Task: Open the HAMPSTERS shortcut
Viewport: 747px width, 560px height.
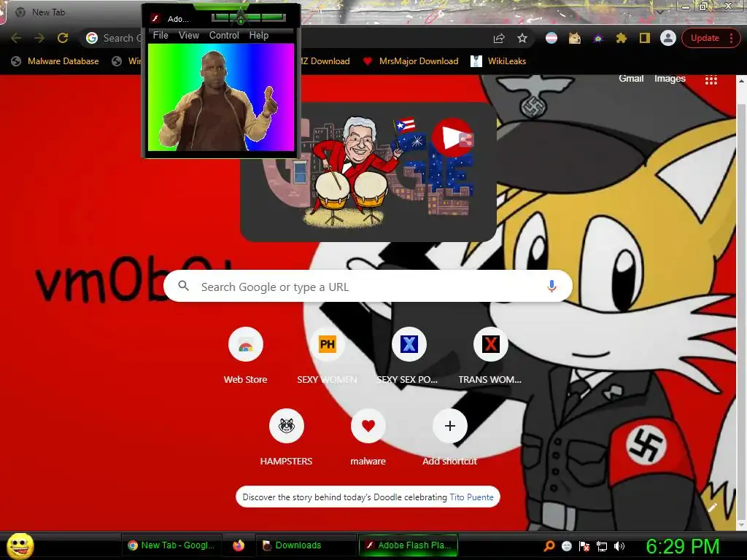Action: click(x=286, y=437)
